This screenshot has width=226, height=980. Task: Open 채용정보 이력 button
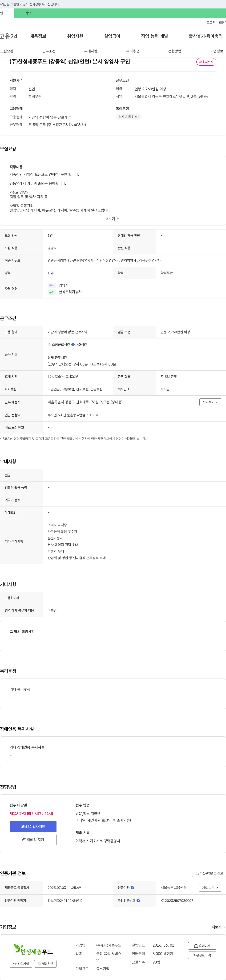point(202,955)
